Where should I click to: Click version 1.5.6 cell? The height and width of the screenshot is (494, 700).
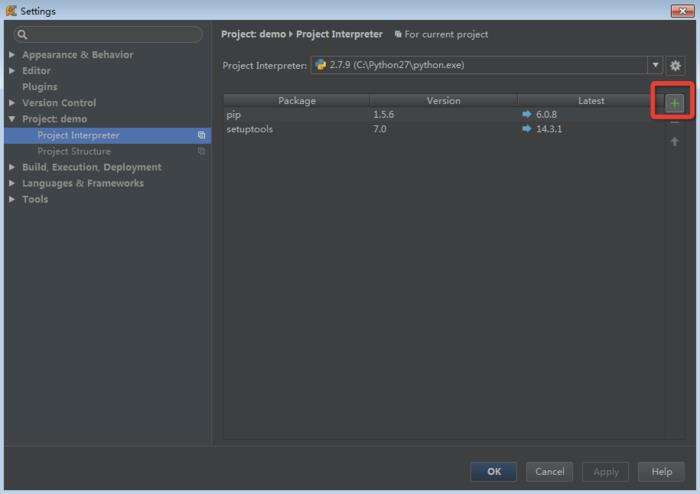383,114
